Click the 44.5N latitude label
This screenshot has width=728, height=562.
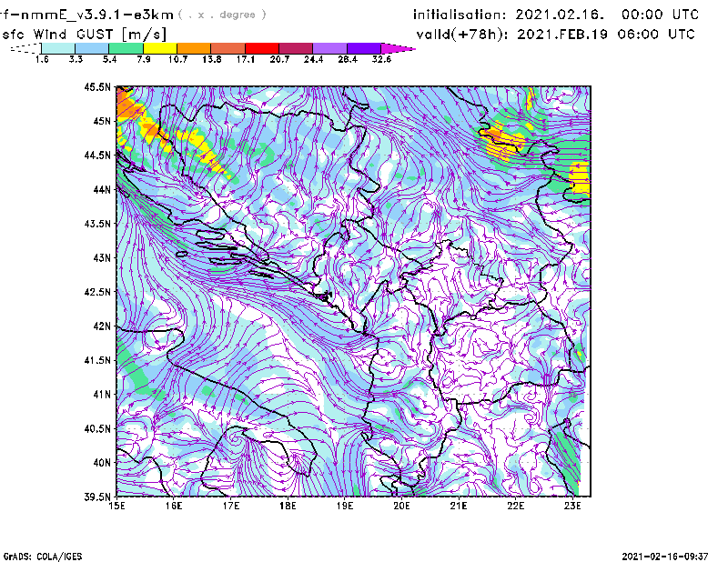pos(97,155)
